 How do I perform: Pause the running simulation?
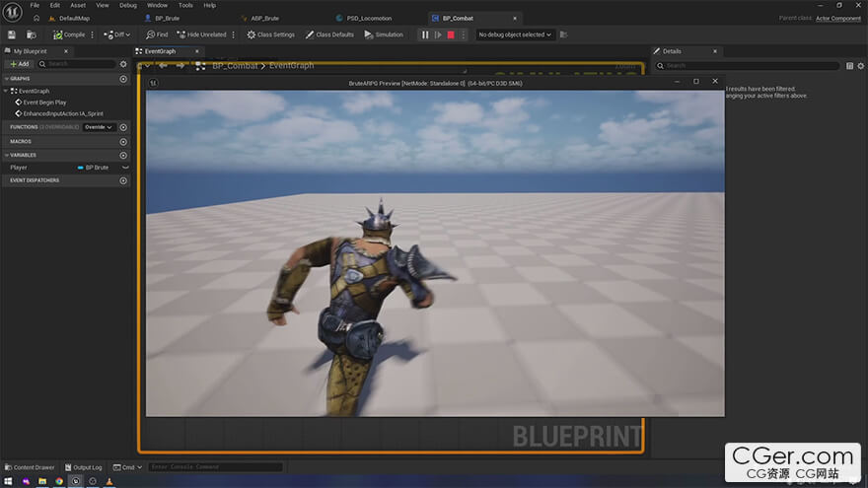pos(425,35)
